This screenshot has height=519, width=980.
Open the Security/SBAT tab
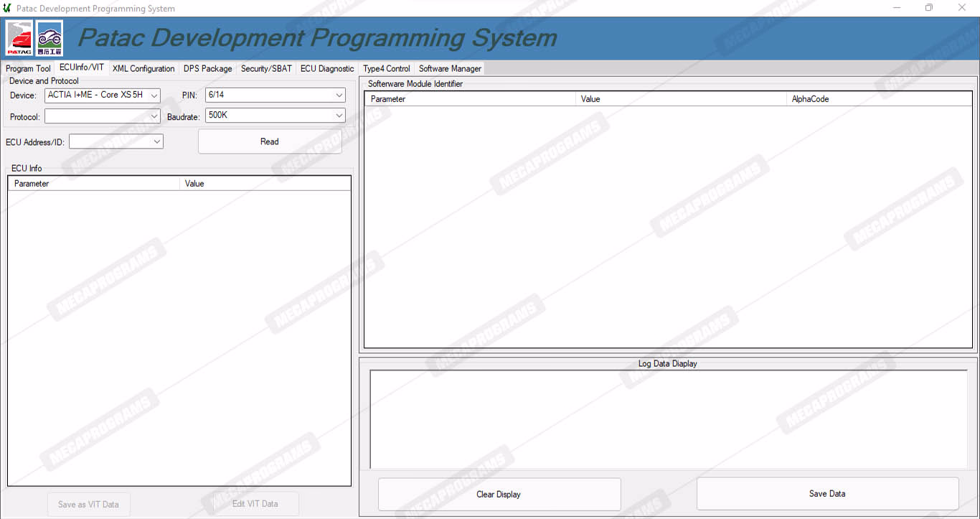(x=266, y=69)
